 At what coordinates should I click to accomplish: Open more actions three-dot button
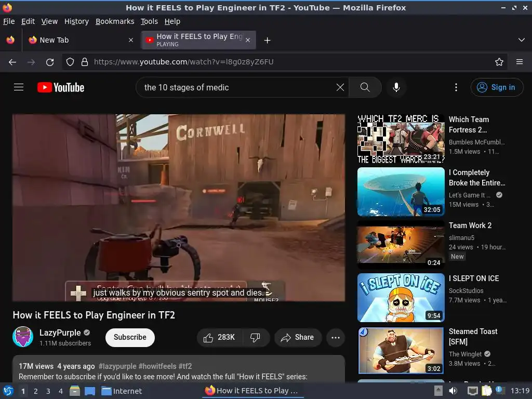(335, 337)
